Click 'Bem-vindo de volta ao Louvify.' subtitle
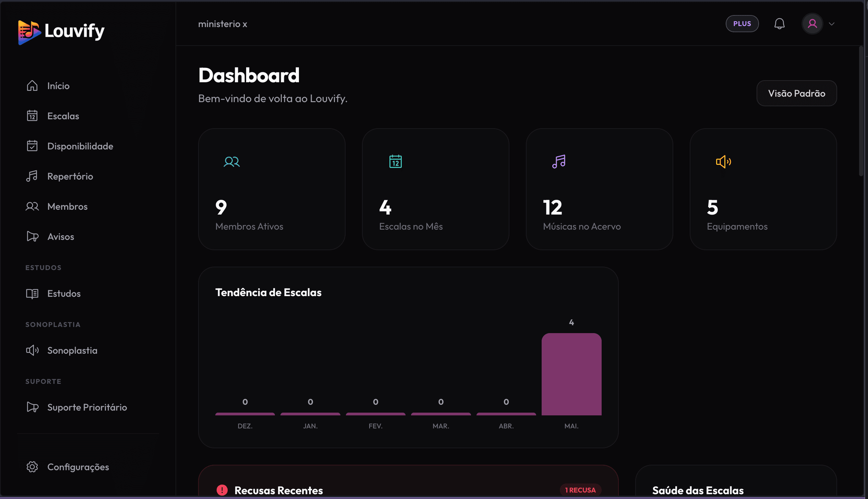 pyautogui.click(x=273, y=99)
